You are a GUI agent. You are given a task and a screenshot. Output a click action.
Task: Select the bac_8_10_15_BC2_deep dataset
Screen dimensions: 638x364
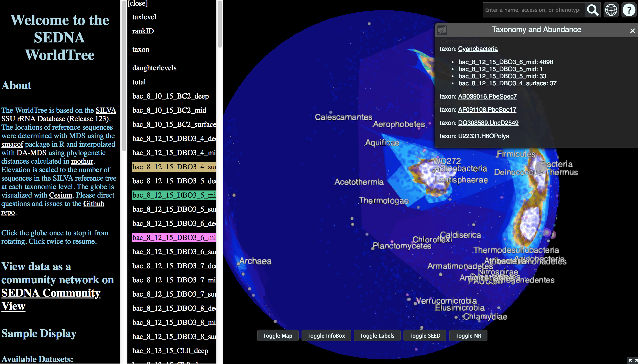coord(170,96)
